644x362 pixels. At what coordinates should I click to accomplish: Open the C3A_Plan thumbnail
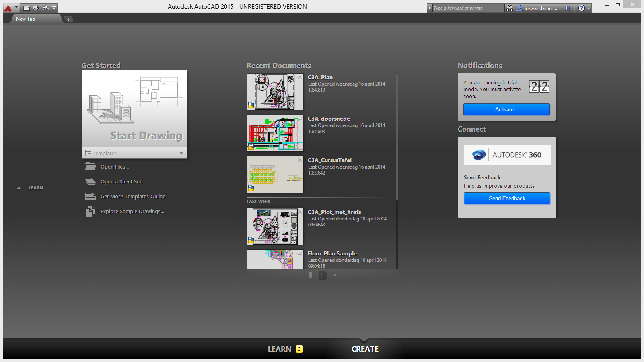pos(275,92)
